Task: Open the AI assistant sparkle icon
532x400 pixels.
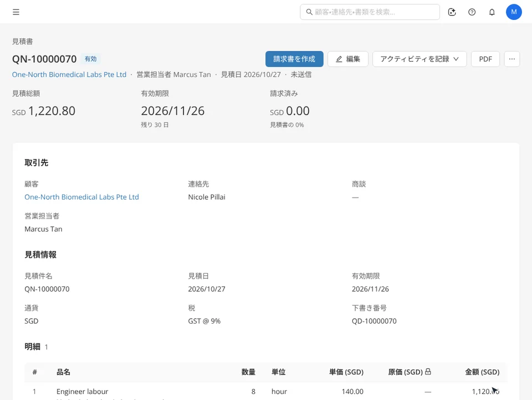Action: (452, 12)
